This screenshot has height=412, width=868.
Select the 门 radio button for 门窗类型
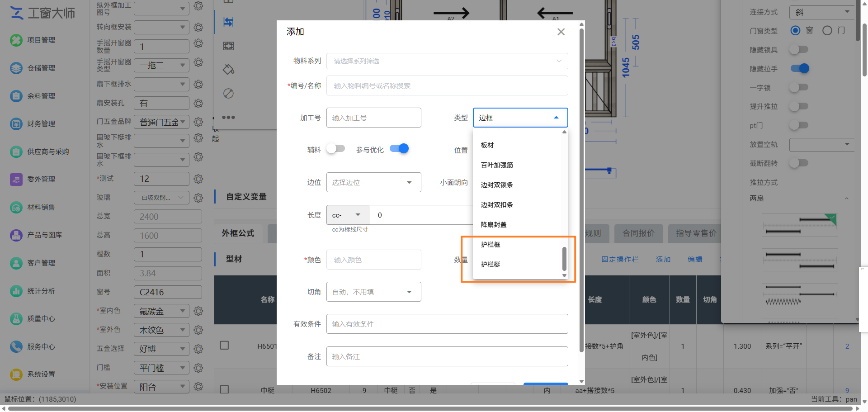tap(827, 31)
